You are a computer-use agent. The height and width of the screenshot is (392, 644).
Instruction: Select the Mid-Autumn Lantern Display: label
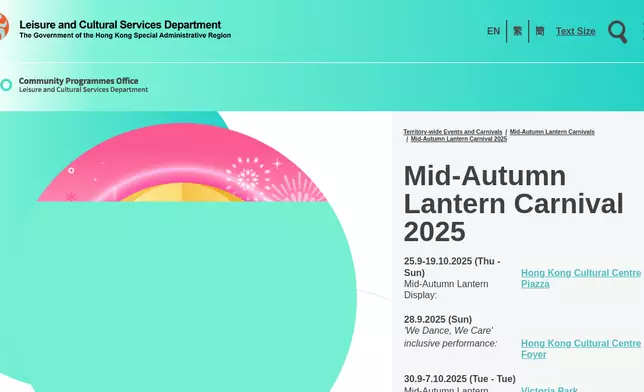point(446,289)
